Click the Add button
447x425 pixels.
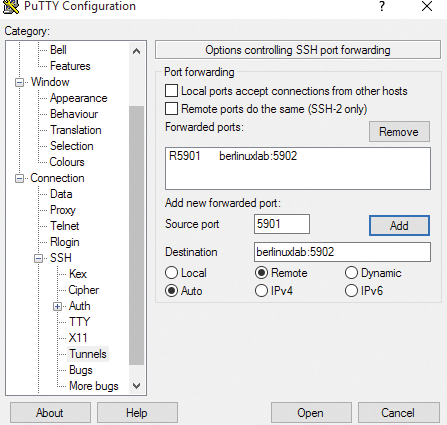click(x=399, y=226)
